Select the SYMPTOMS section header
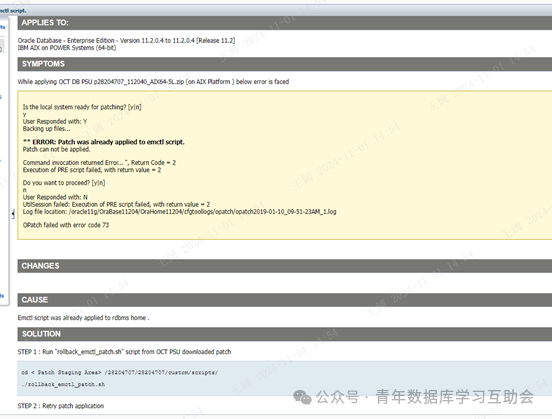The width and height of the screenshot is (552, 419). tap(285, 64)
